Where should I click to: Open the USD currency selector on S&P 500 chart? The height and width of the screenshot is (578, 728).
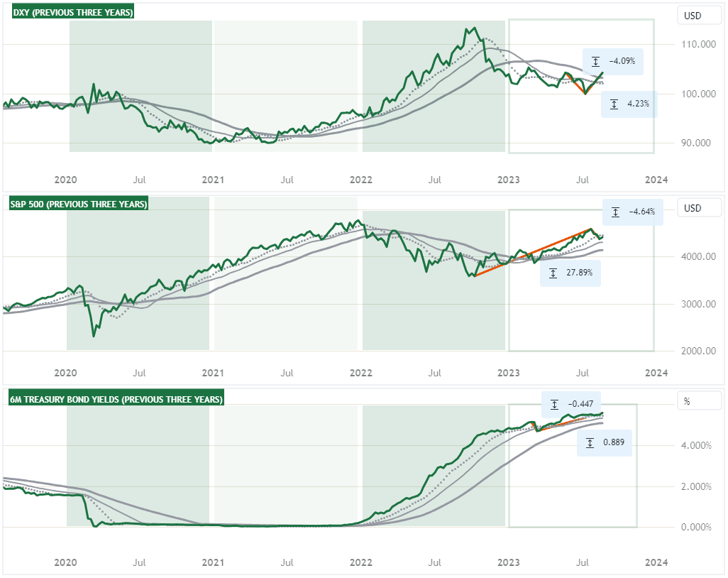692,209
